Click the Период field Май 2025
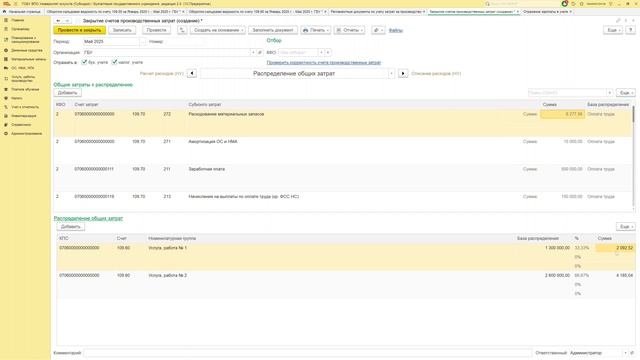 (x=111, y=42)
